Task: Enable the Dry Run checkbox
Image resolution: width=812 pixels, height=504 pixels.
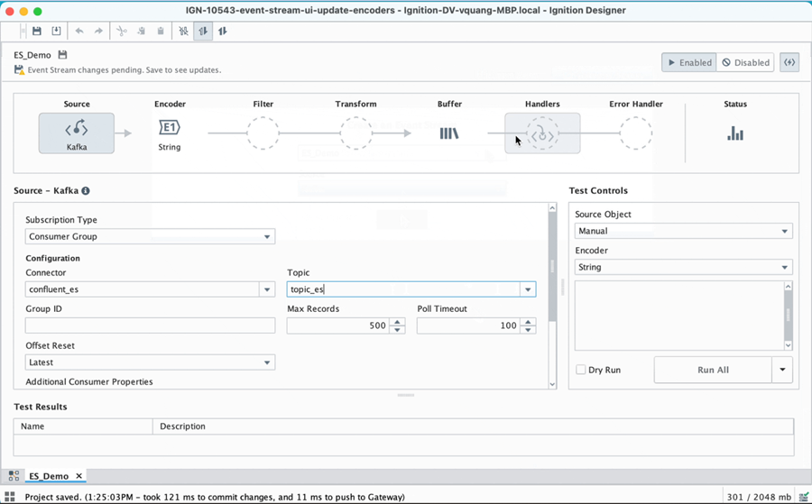Action: (x=580, y=370)
